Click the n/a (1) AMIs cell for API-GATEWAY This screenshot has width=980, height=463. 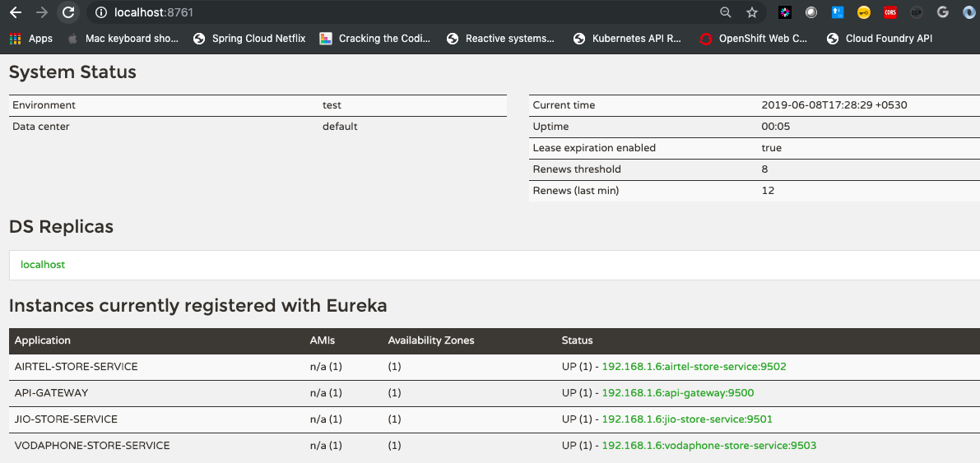click(x=326, y=393)
